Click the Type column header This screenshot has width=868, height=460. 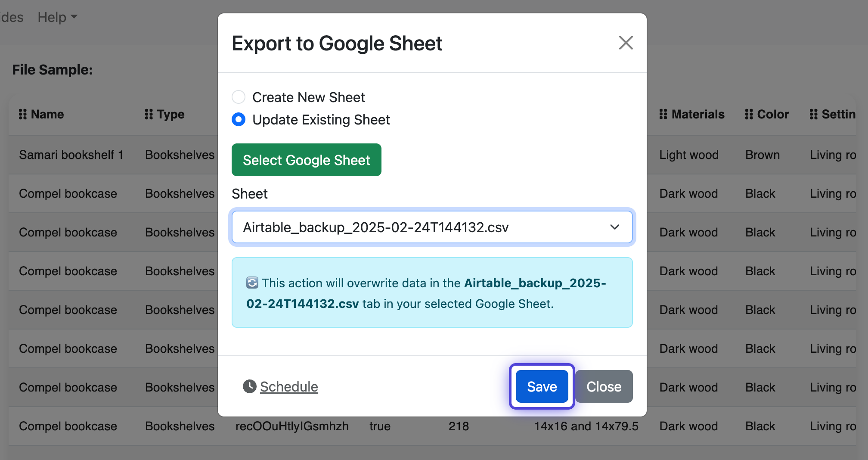[171, 114]
